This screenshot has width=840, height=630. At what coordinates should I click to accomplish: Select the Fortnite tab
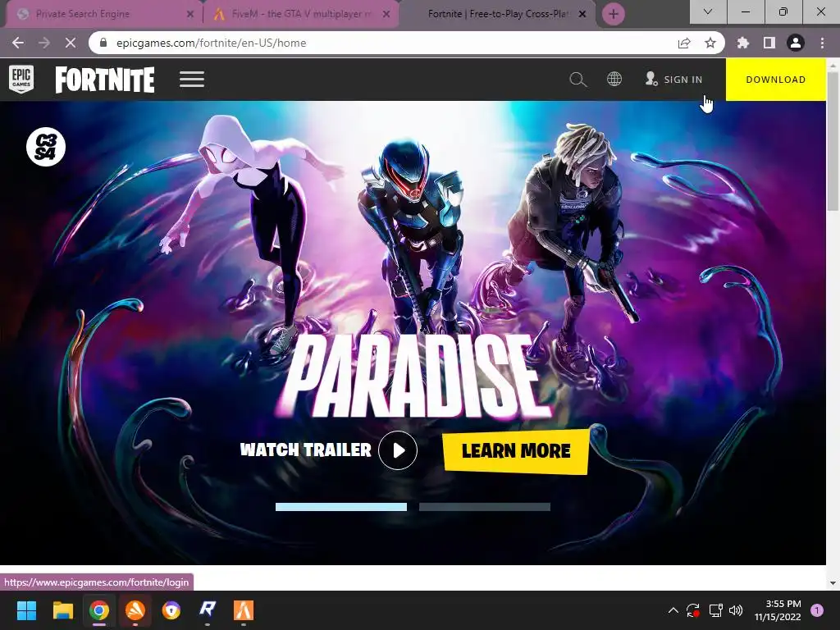(x=497, y=14)
